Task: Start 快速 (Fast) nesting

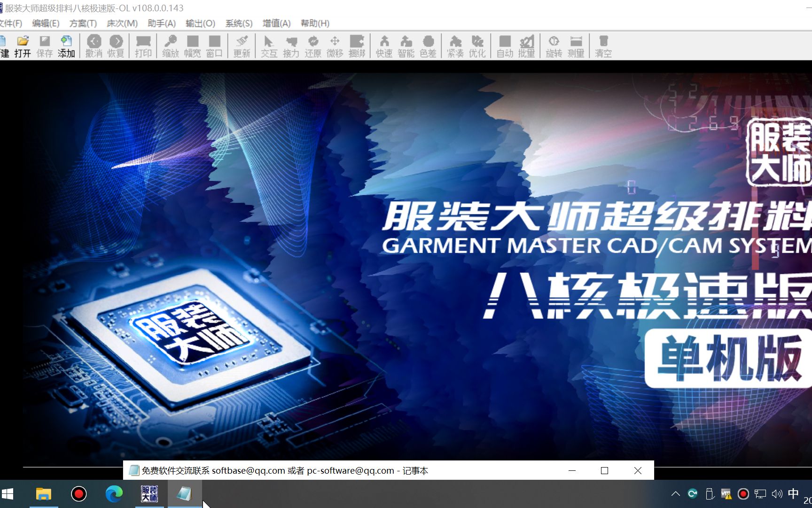Action: click(384, 46)
